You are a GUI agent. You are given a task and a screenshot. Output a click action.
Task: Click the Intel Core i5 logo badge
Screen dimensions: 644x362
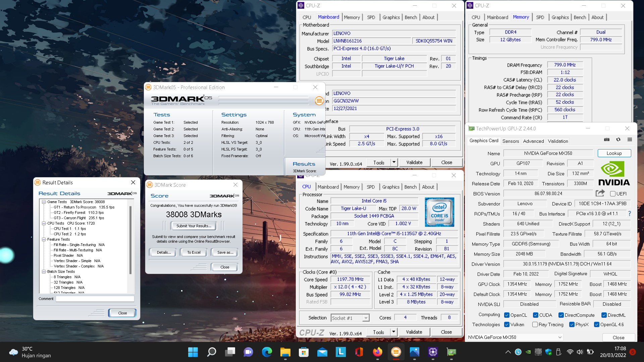[x=439, y=212]
